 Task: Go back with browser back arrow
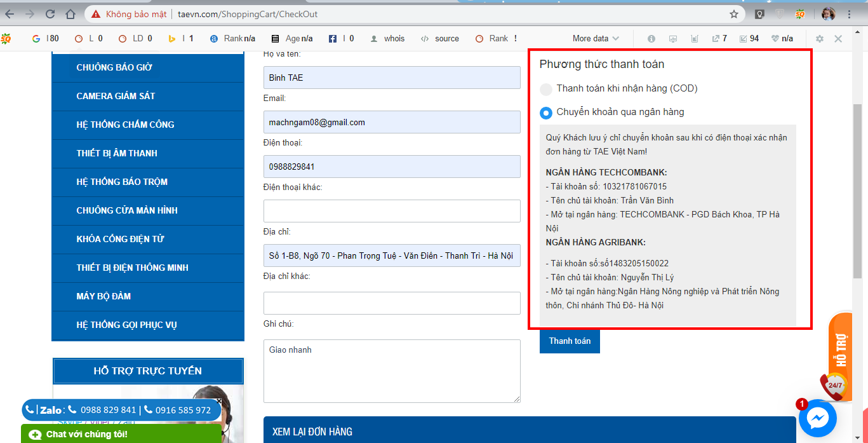tap(10, 14)
